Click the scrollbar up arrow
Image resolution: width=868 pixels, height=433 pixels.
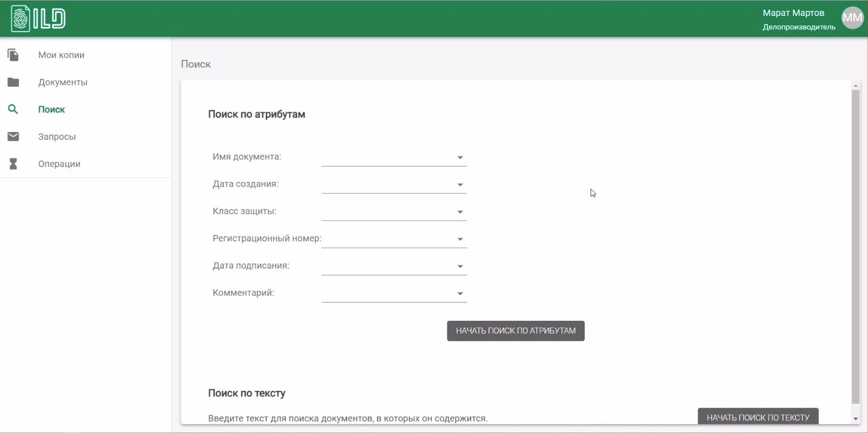pos(856,85)
